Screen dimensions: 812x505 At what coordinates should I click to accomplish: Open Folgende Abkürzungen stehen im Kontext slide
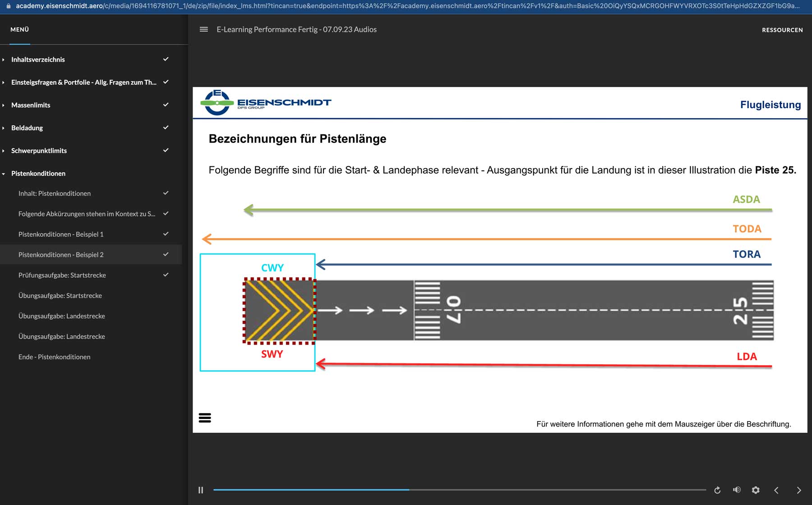87,214
